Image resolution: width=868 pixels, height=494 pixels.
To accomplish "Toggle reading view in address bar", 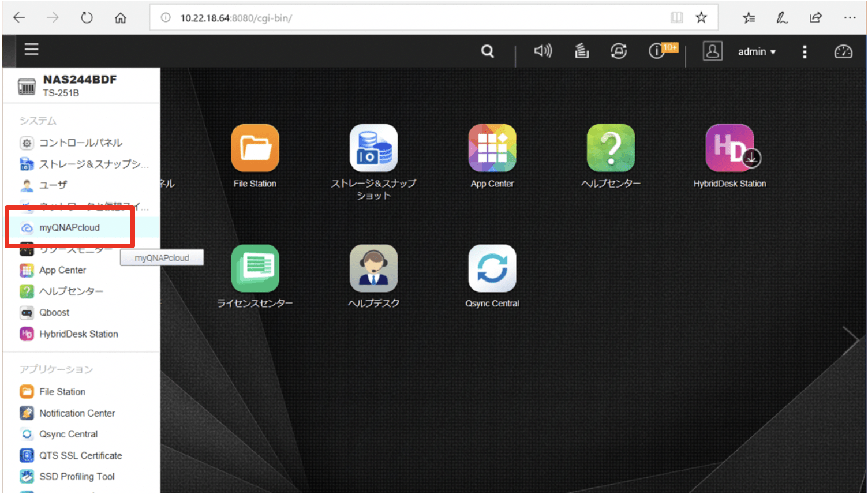I will click(x=677, y=18).
